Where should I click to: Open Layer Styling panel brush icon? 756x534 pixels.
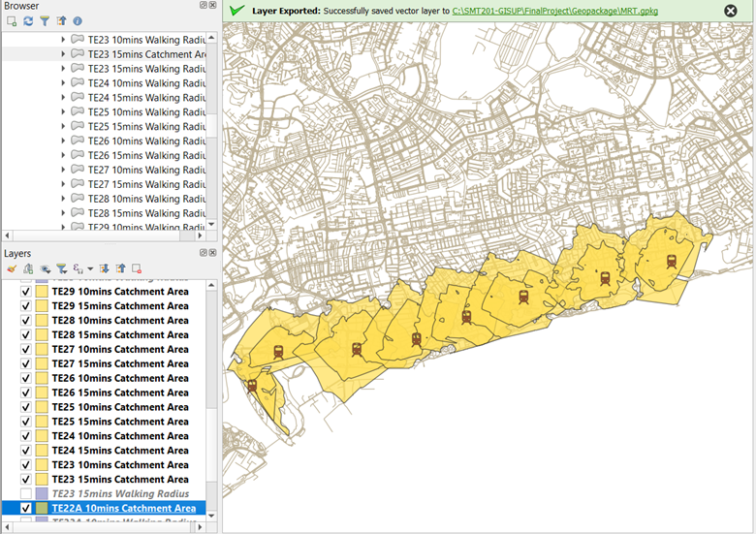coord(12,268)
